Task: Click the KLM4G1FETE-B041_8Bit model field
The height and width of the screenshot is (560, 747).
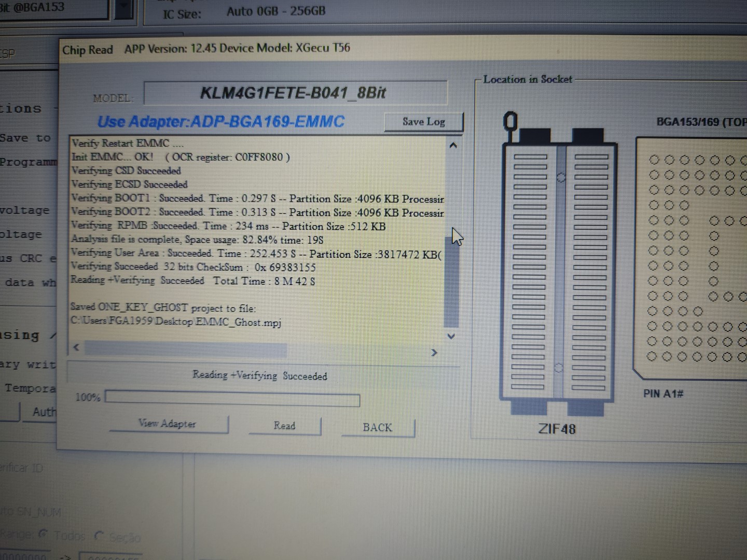Action: coord(295,93)
